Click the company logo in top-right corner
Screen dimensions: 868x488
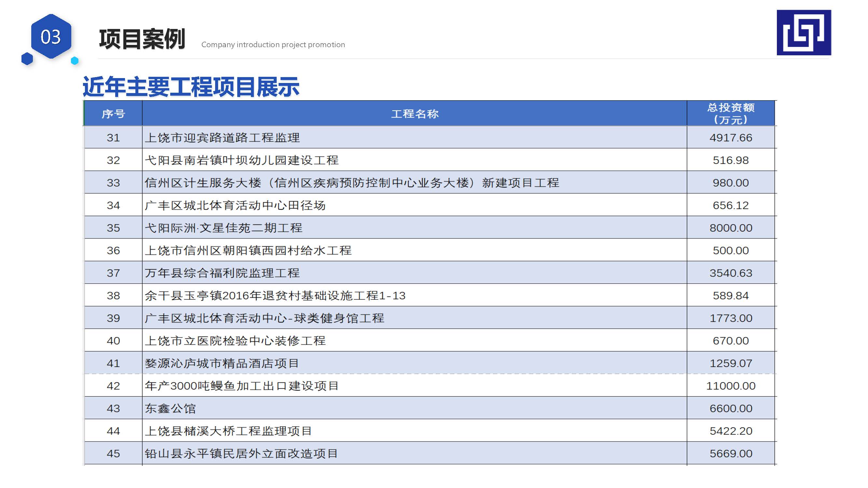pos(804,32)
